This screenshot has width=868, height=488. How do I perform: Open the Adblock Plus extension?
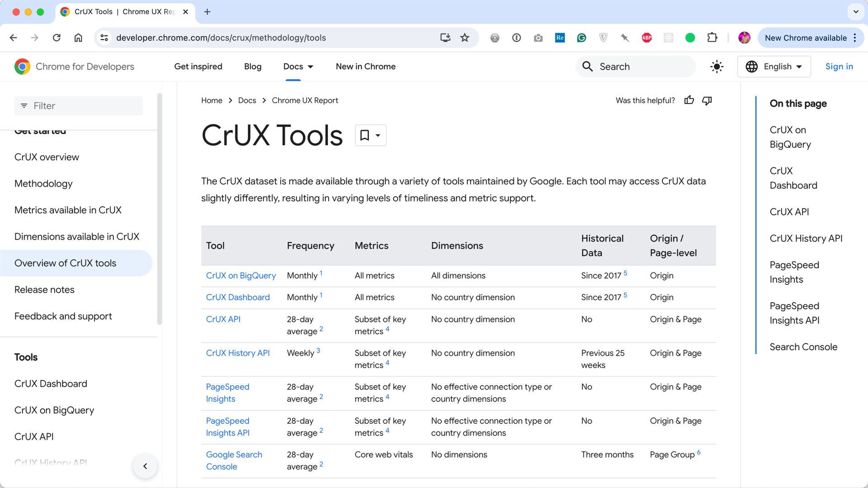coord(646,38)
